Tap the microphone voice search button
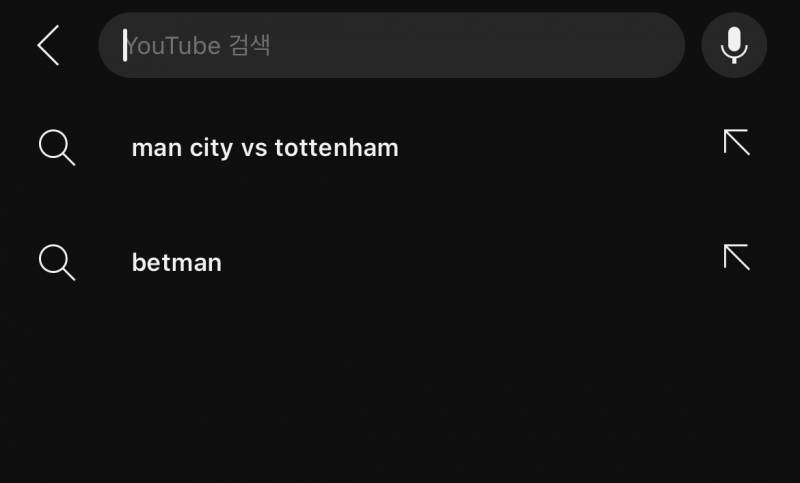The height and width of the screenshot is (483, 800). (x=734, y=45)
